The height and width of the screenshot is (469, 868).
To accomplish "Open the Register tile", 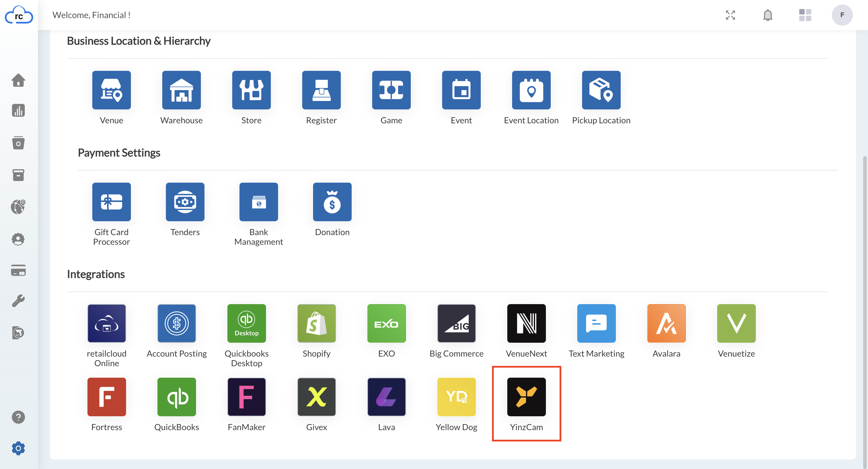I will point(322,90).
